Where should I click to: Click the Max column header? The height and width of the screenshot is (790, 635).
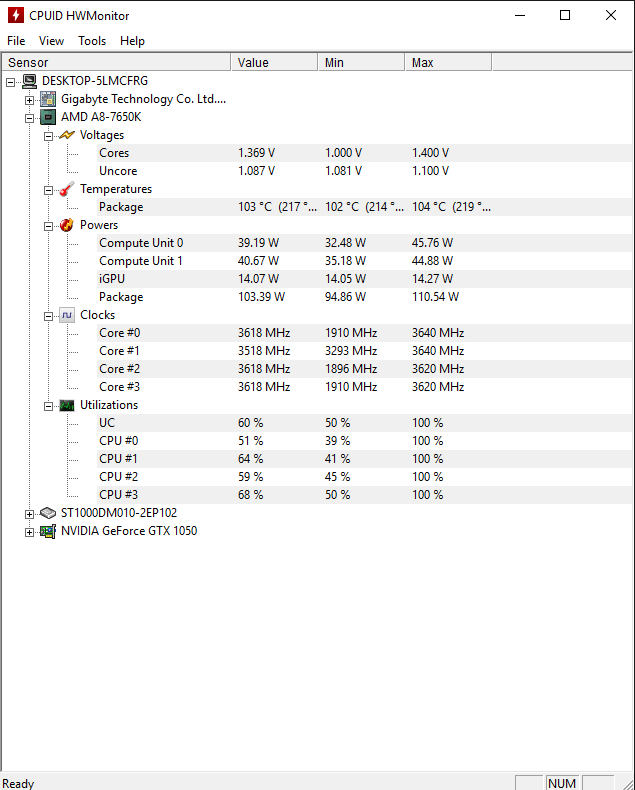click(x=448, y=62)
